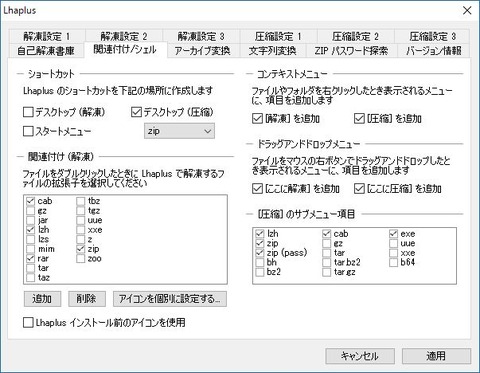Uncheck zip in compression submenu items
The image size is (480, 373).
260,243
